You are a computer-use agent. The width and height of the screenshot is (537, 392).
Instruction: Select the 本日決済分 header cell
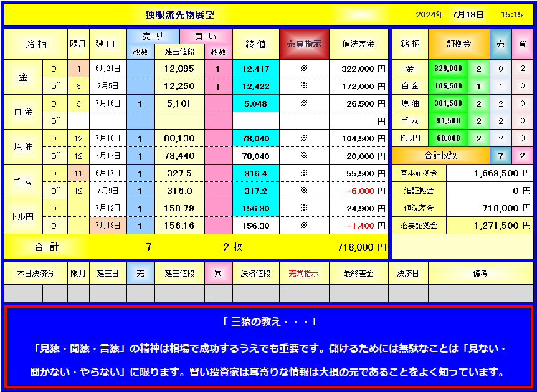coord(36,274)
